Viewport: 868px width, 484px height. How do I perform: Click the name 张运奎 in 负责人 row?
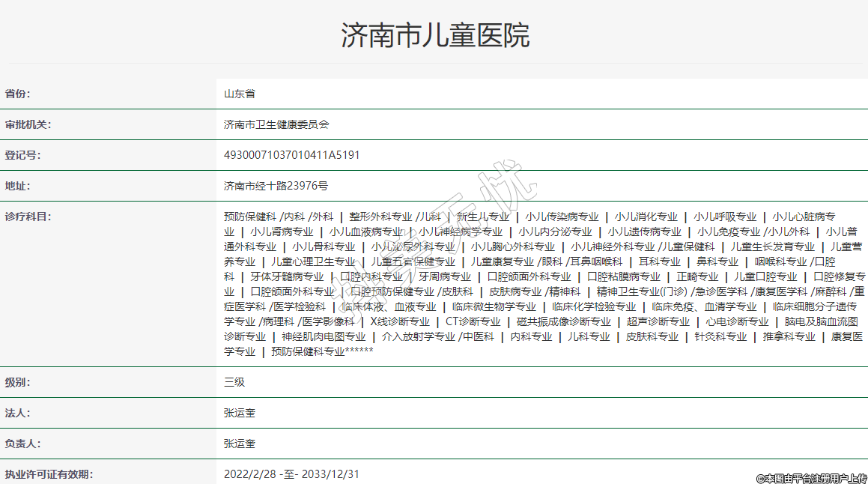coord(240,444)
